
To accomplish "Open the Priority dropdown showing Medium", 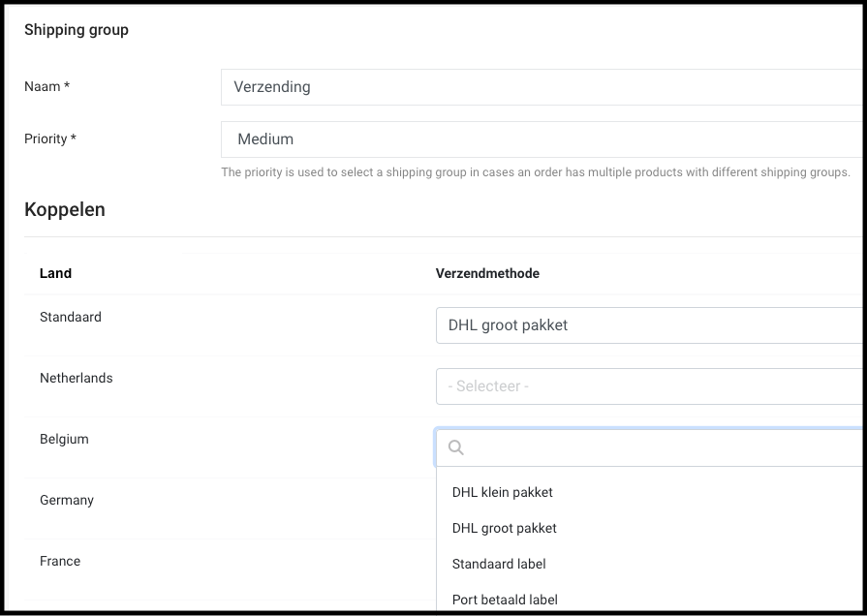I will [542, 139].
